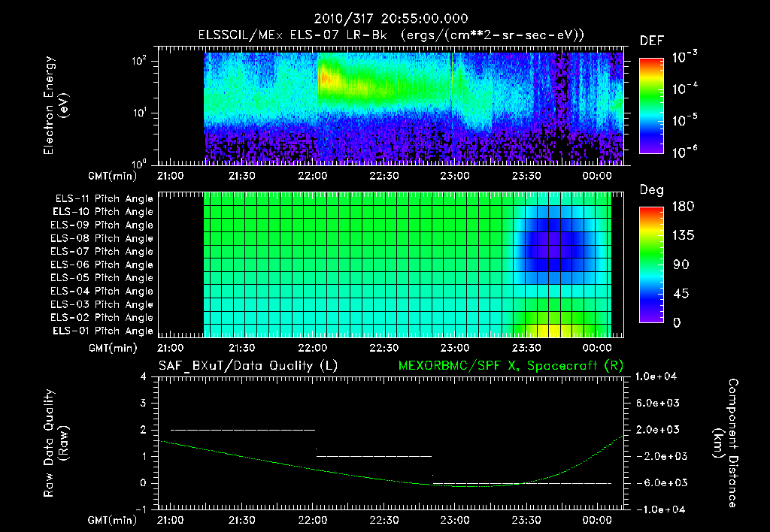Viewport: 770px width, 532px height.
Task: Click the "GMT(min)" label under the bottom plot
Action: 113,520
